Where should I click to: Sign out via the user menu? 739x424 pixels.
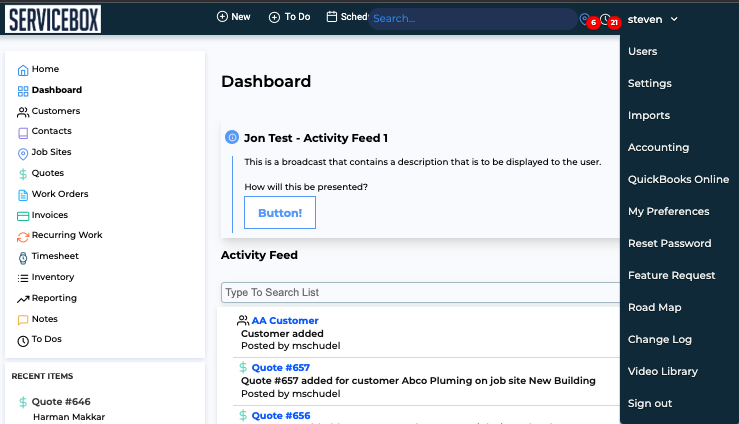coord(649,404)
